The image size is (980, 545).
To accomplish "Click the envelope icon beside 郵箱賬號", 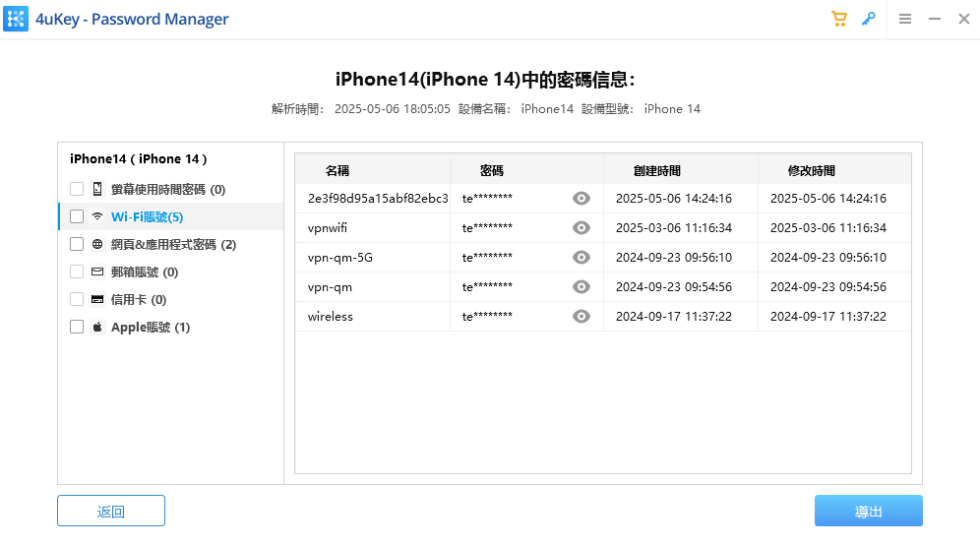I will [97, 272].
